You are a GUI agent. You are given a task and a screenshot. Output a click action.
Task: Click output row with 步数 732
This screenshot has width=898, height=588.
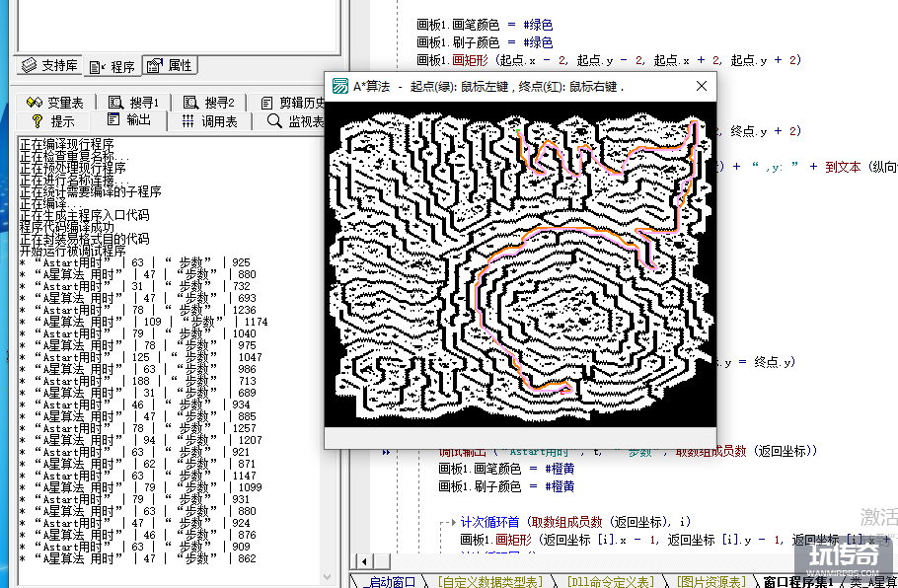coord(135,286)
